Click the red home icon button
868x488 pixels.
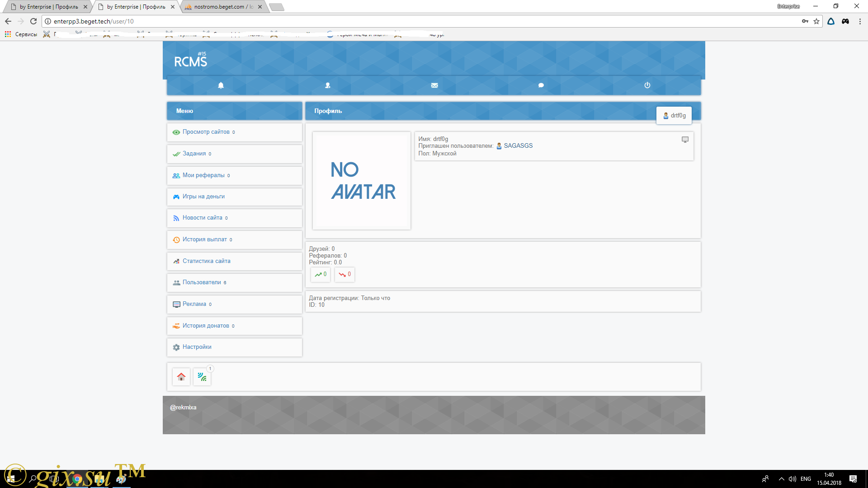181,376
